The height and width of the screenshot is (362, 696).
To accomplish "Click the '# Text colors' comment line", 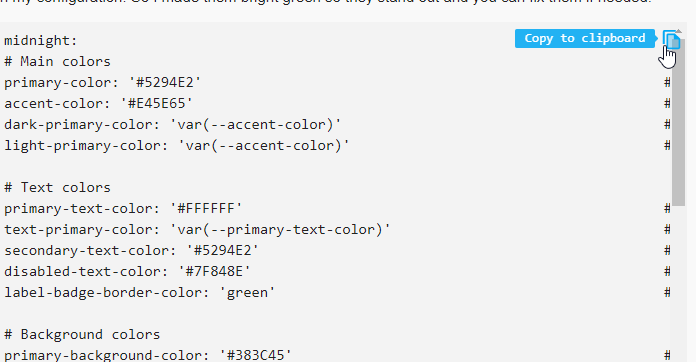I will tap(57, 188).
